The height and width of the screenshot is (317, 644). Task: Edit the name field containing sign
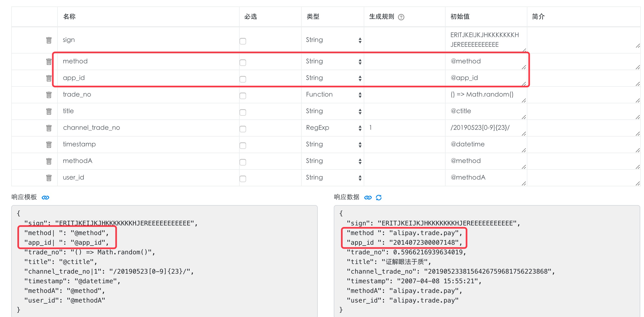click(x=148, y=40)
